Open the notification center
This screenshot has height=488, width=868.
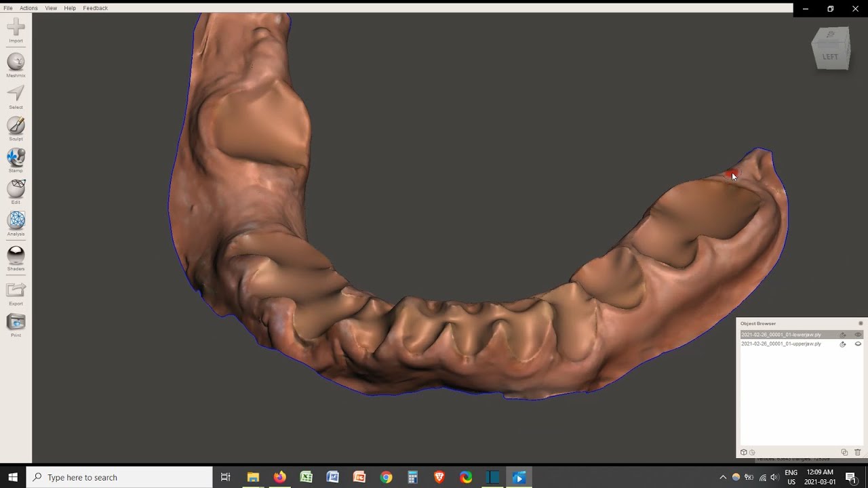(x=851, y=477)
